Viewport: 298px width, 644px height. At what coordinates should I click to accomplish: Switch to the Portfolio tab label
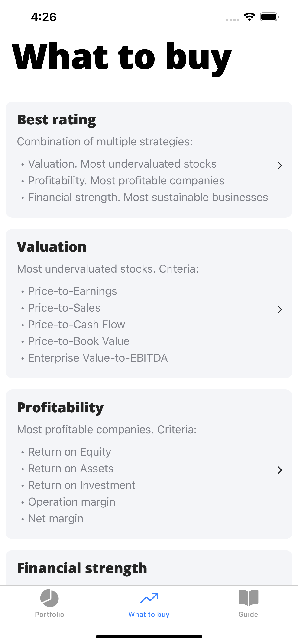click(x=49, y=615)
